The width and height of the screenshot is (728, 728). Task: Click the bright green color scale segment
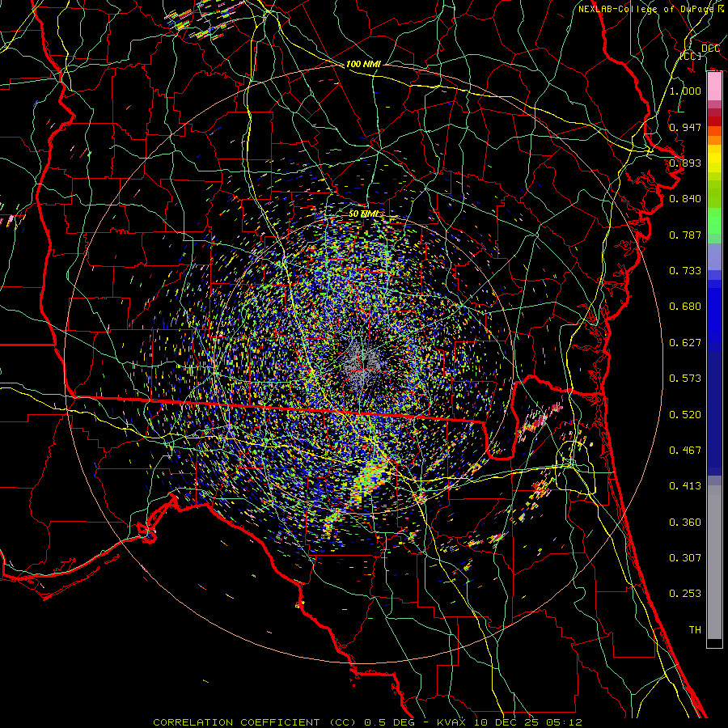[714, 221]
